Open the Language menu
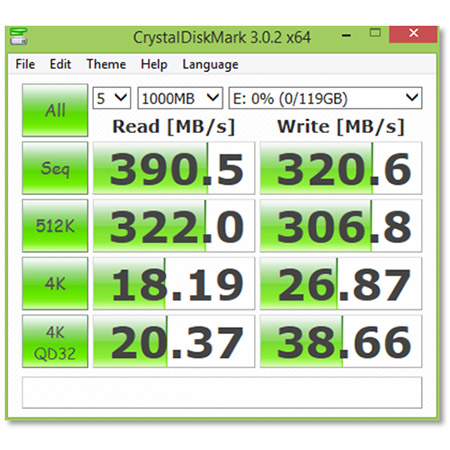The image size is (450, 450). click(210, 64)
